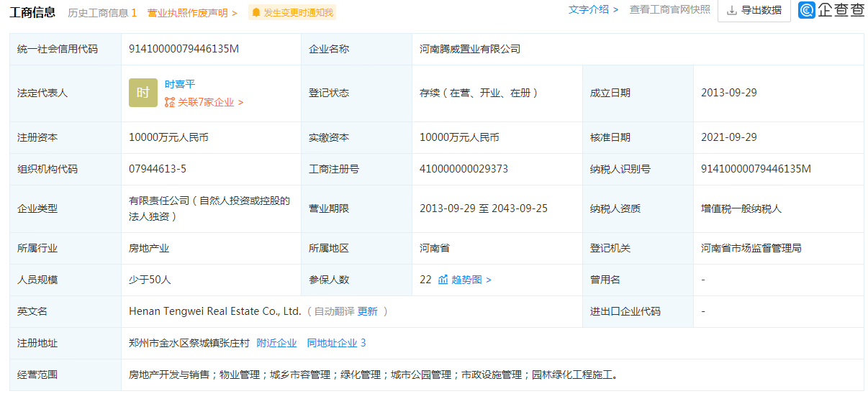Click 更新 next to the English name
The height and width of the screenshot is (404, 868).
pos(367,311)
